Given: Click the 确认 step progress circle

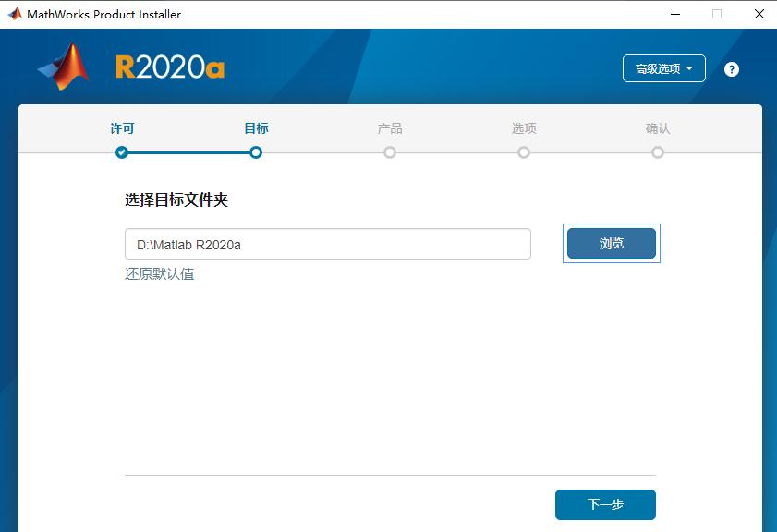Looking at the screenshot, I should point(658,152).
